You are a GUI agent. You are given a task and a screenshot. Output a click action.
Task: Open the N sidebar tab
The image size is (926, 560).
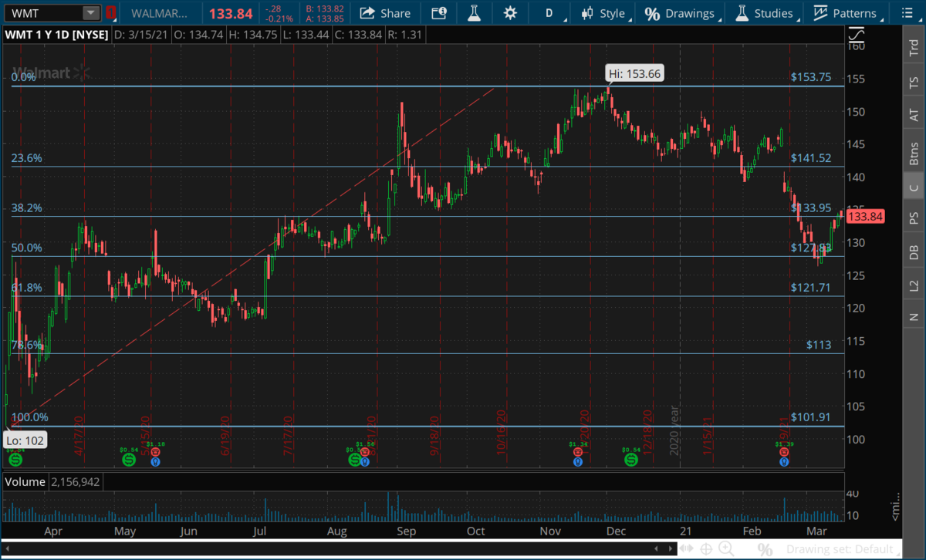coord(914,316)
